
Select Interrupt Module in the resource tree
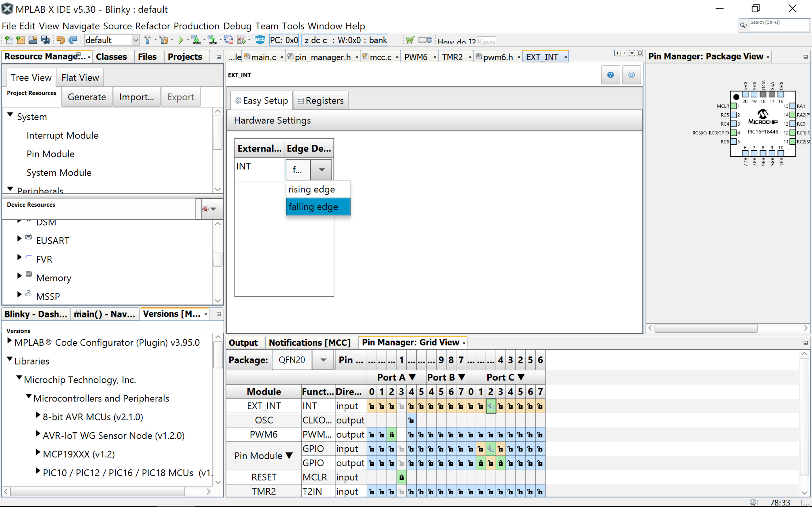pyautogui.click(x=62, y=135)
